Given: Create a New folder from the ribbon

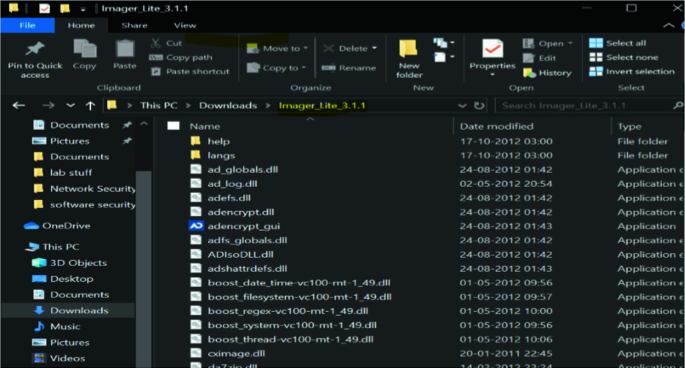Looking at the screenshot, I should pyautogui.click(x=409, y=59).
